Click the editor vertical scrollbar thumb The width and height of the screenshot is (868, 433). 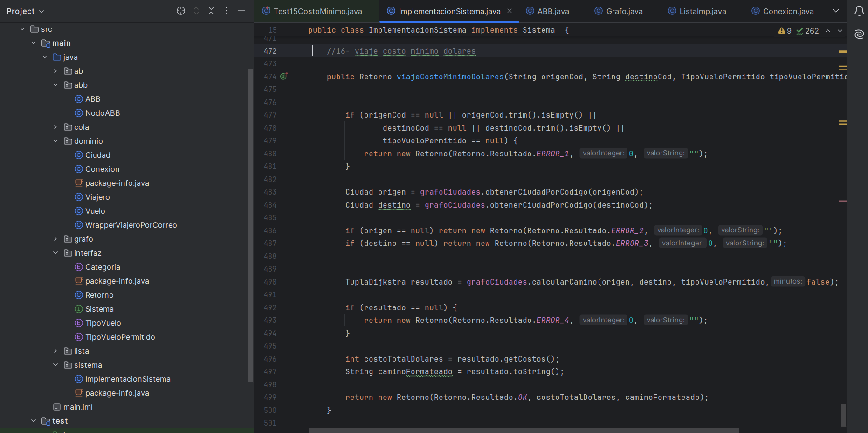[x=843, y=415]
